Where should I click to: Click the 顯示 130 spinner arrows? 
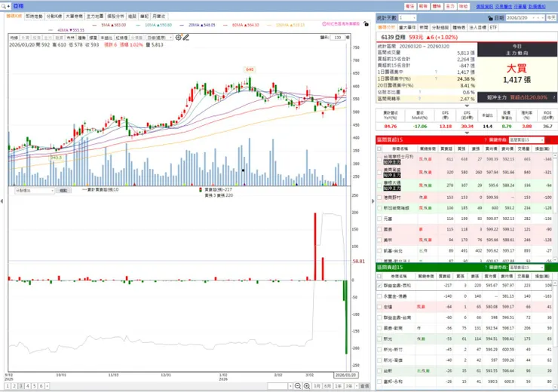[348, 37]
